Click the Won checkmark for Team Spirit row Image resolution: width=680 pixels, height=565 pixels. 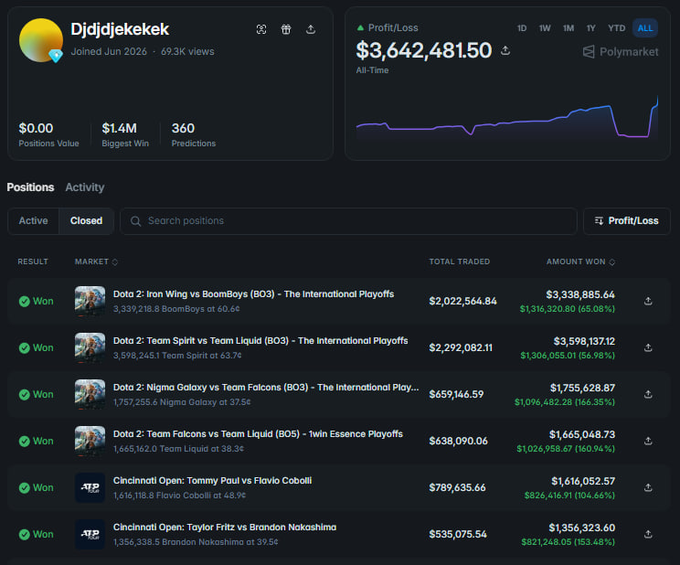point(24,348)
